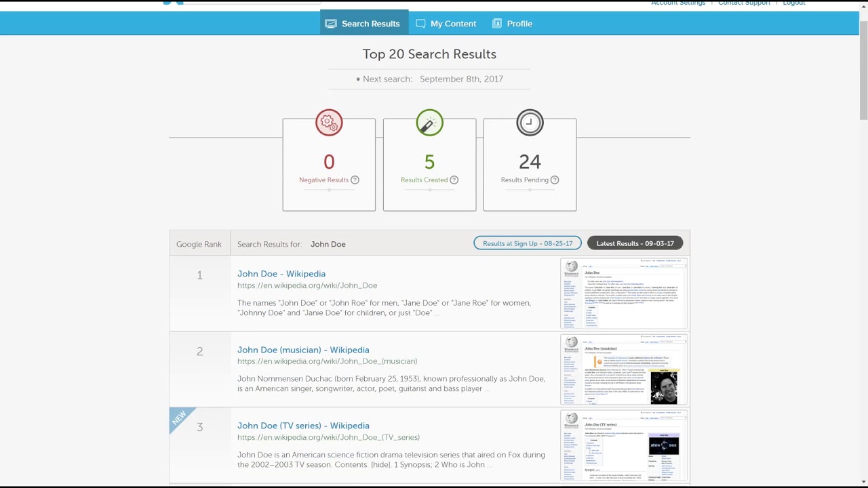This screenshot has width=868, height=488.
Task: Open thumbnail of John Doe Wikipedia page
Action: click(624, 293)
